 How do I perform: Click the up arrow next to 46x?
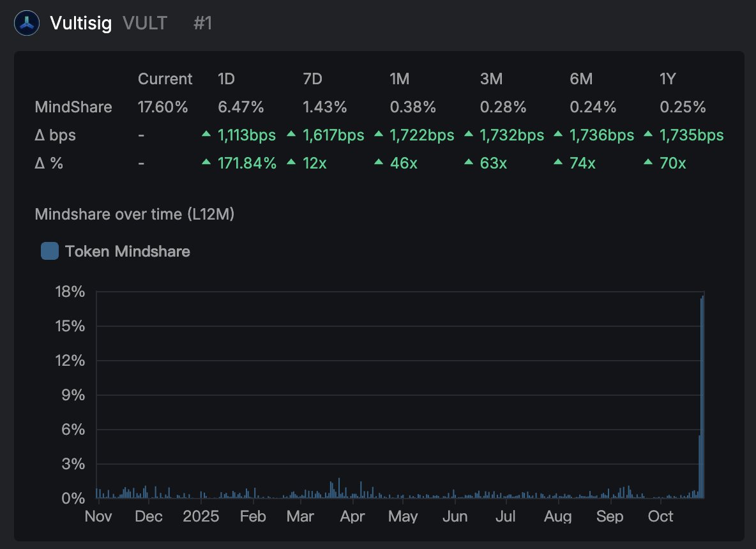[x=378, y=163]
